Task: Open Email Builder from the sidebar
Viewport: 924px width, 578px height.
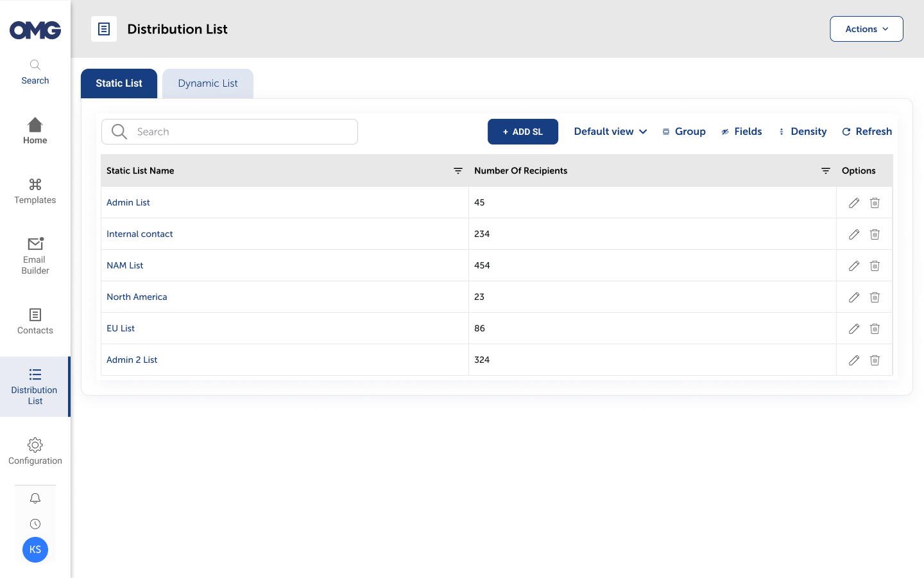Action: point(35,256)
